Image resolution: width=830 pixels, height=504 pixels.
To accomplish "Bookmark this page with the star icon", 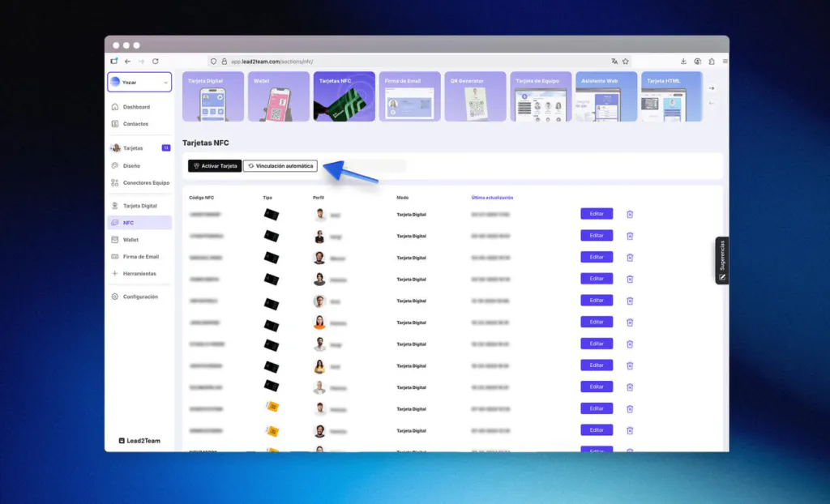I will coord(626,62).
